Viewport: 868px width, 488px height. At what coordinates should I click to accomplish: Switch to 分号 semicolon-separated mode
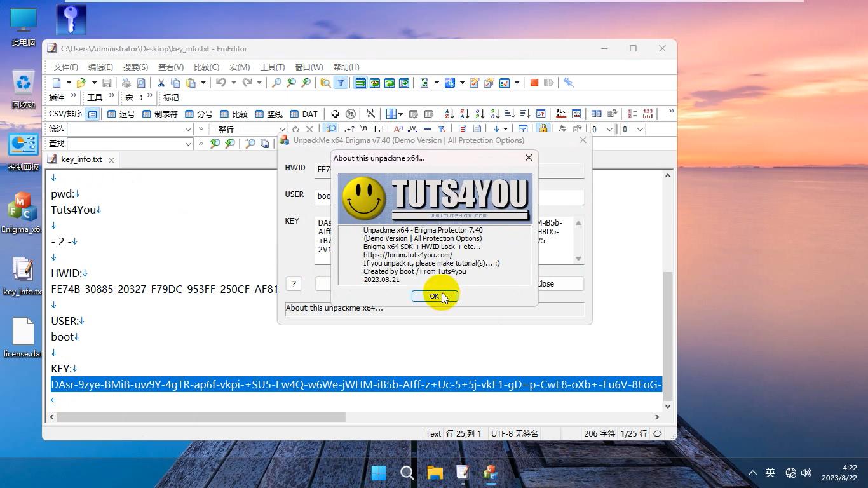198,114
